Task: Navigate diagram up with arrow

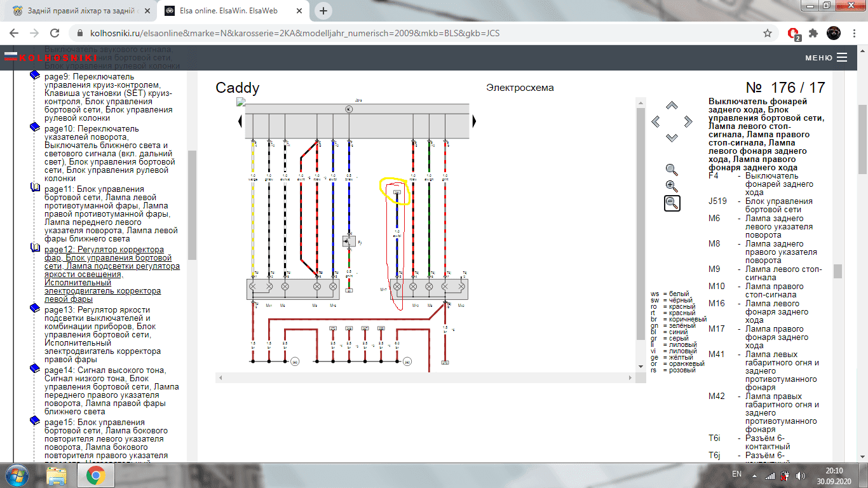Action: pos(672,105)
